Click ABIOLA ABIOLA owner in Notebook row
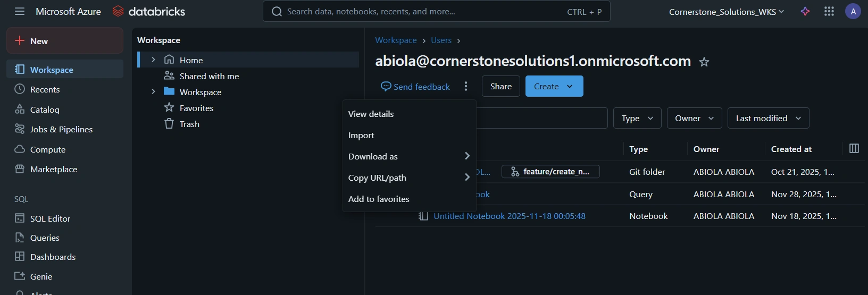The image size is (868, 295). click(x=724, y=216)
